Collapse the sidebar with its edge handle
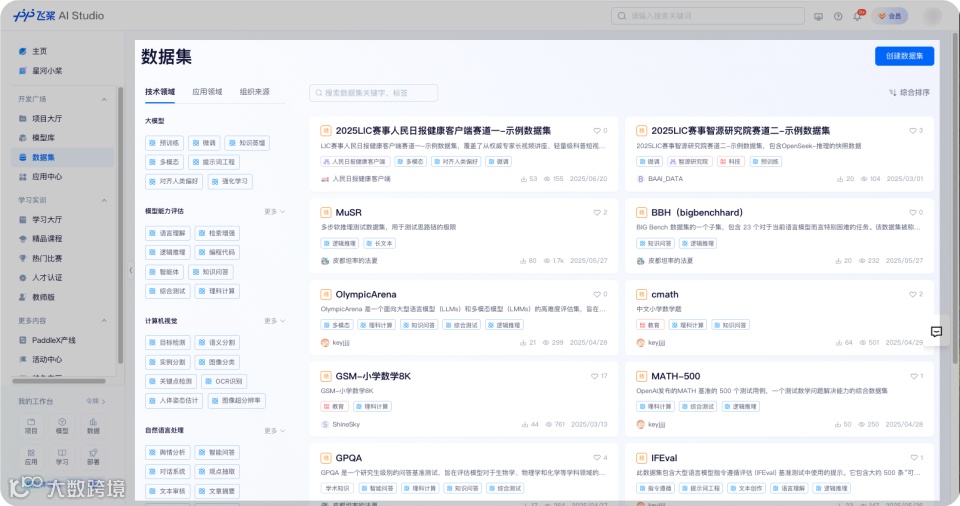The image size is (960, 506). [130, 270]
